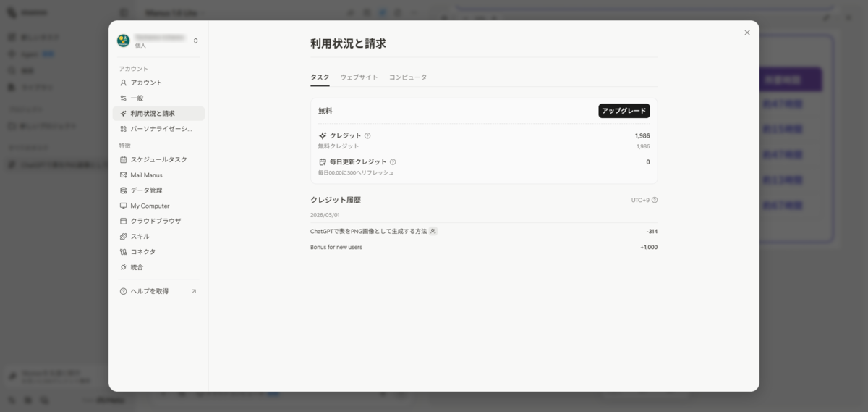Viewport: 868px width, 412px height.
Task: Switch to the コンピュータ tab
Action: tap(408, 77)
